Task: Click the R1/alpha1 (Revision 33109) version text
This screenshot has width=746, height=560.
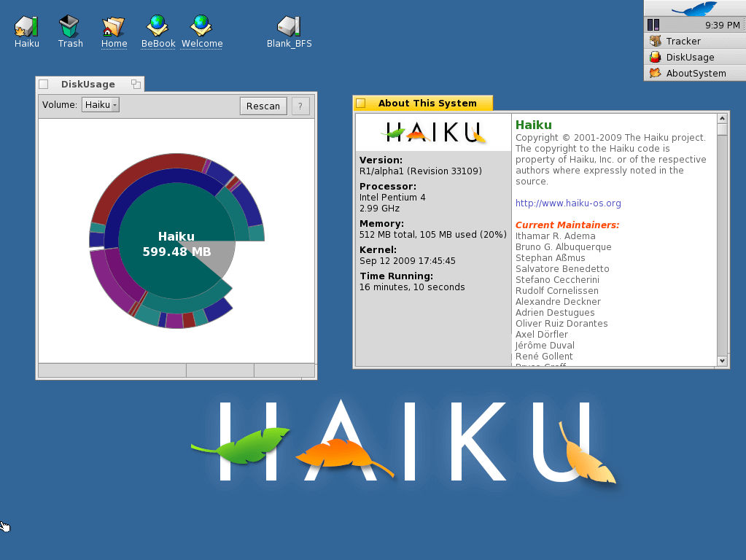Action: (x=421, y=171)
